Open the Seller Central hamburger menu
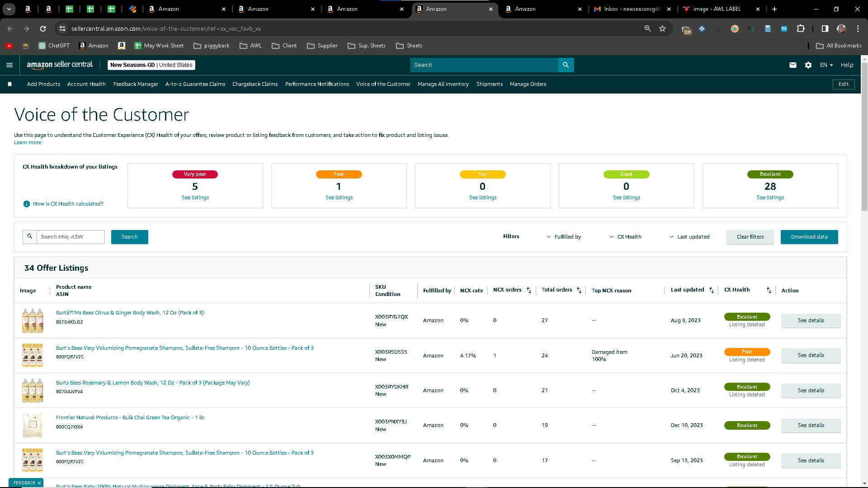This screenshot has width=868, height=488. [9, 65]
